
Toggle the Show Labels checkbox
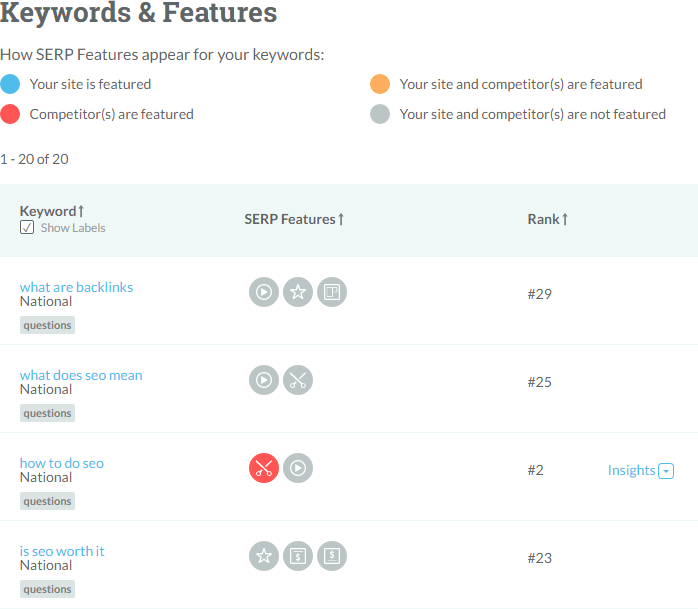(27, 227)
